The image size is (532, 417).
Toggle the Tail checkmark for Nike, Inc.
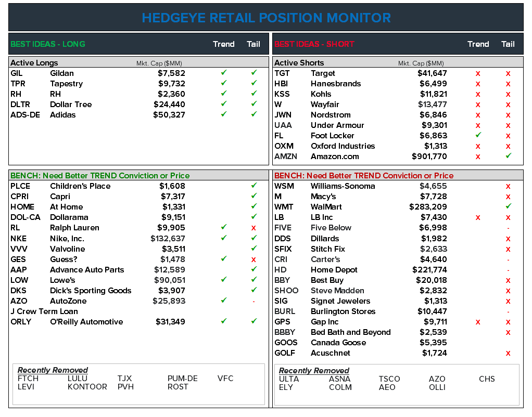[x=254, y=238]
